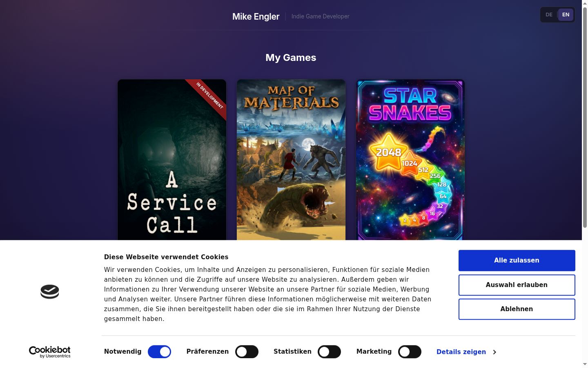Select the EN language option

pyautogui.click(x=566, y=15)
